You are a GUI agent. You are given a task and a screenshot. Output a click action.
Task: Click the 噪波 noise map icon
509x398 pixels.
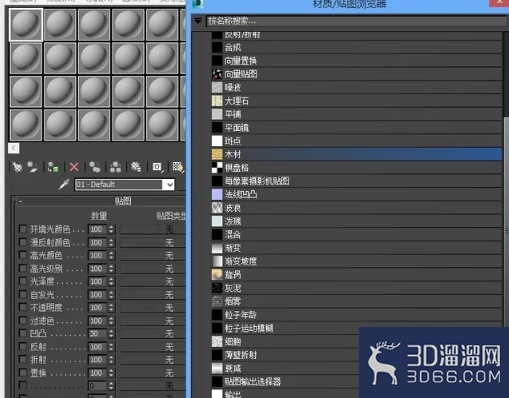coord(217,87)
